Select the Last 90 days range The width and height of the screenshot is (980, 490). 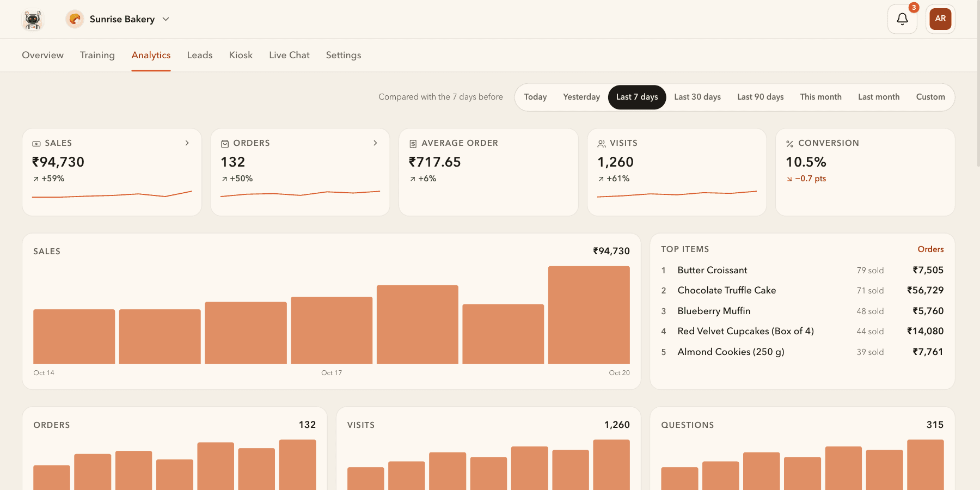(761, 97)
